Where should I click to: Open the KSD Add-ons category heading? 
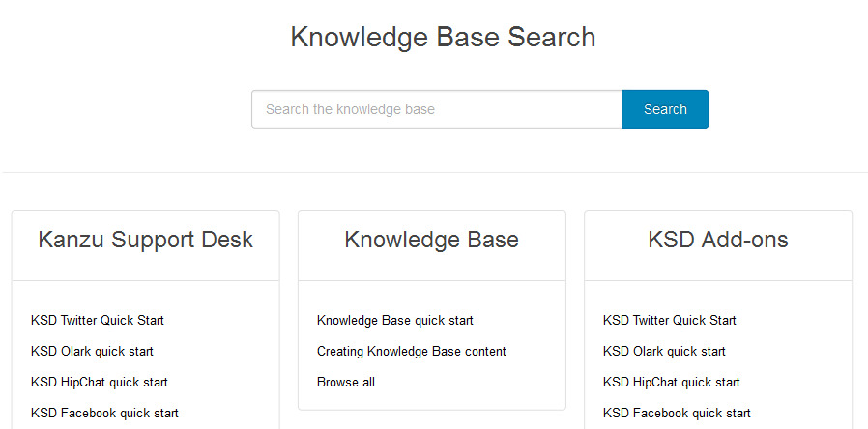tap(718, 240)
